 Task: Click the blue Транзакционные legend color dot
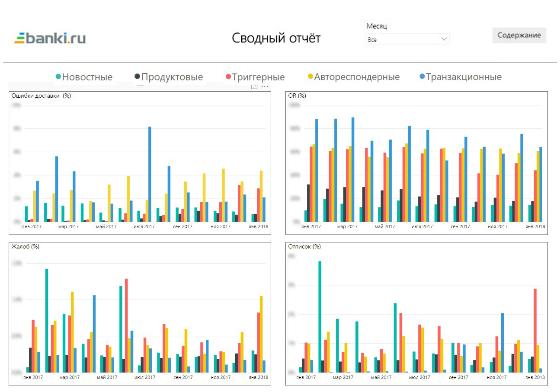point(423,77)
